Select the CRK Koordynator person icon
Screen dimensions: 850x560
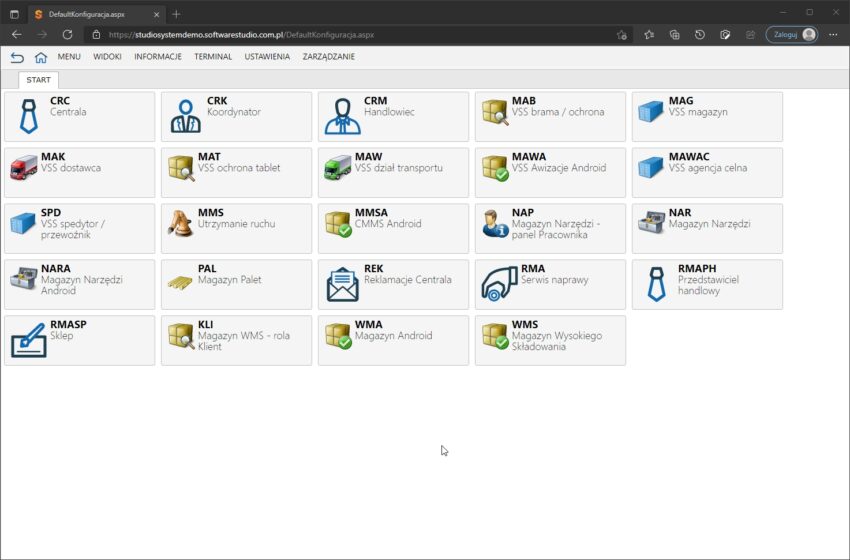pos(185,116)
